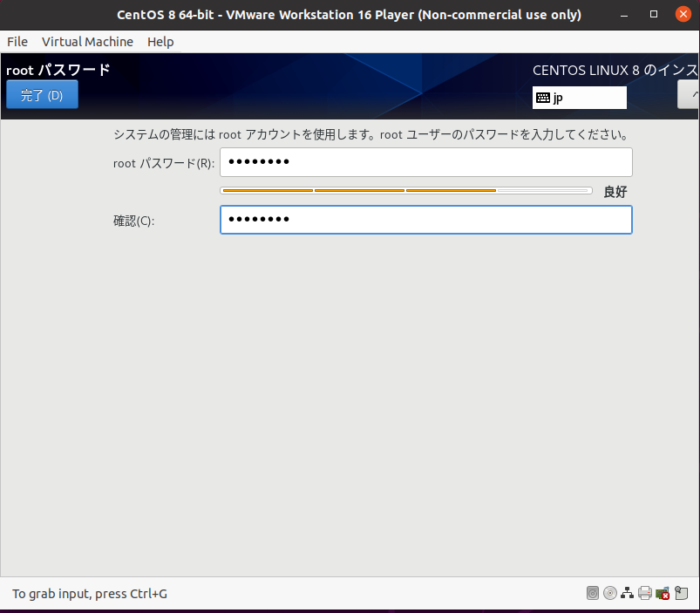Image resolution: width=700 pixels, height=613 pixels.
Task: Click the printer status icon
Action: click(644, 593)
